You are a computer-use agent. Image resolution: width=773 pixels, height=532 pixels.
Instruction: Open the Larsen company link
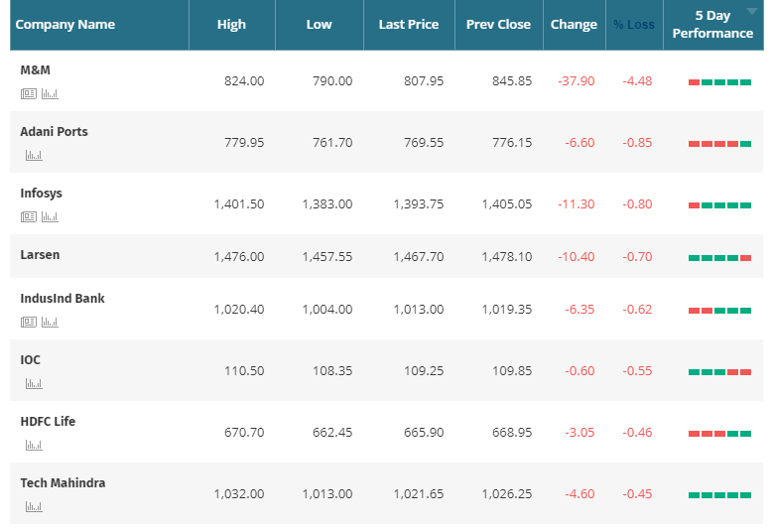[40, 255]
